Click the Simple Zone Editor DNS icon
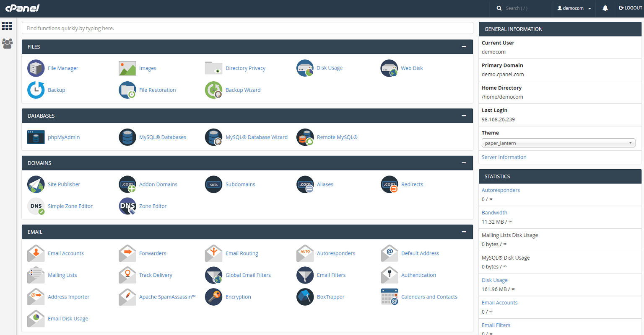 (x=36, y=206)
